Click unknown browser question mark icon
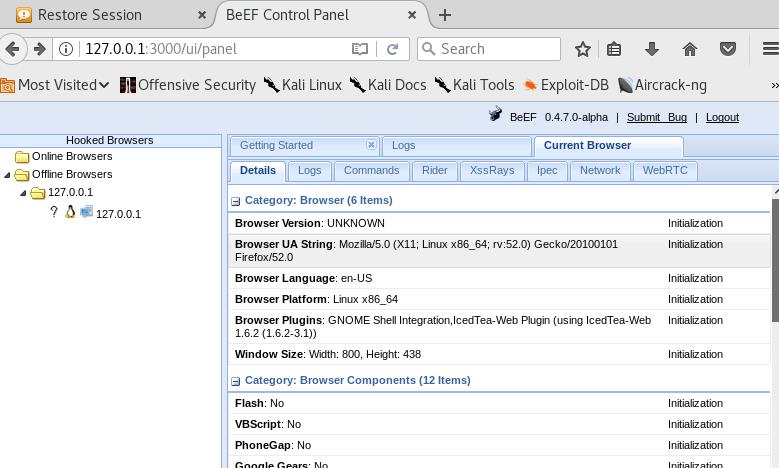This screenshot has width=779, height=468. (54, 211)
